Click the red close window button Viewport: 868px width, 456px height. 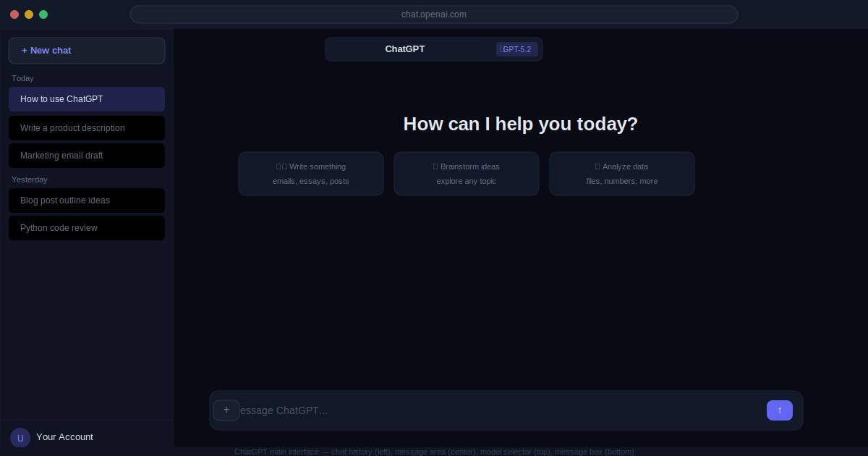click(x=14, y=14)
